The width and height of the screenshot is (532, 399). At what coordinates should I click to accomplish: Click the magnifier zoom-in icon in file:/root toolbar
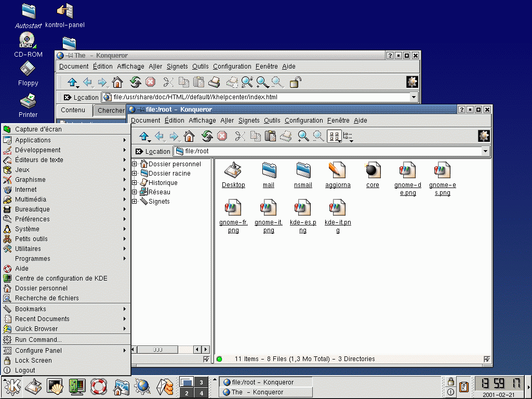pyautogui.click(x=303, y=136)
